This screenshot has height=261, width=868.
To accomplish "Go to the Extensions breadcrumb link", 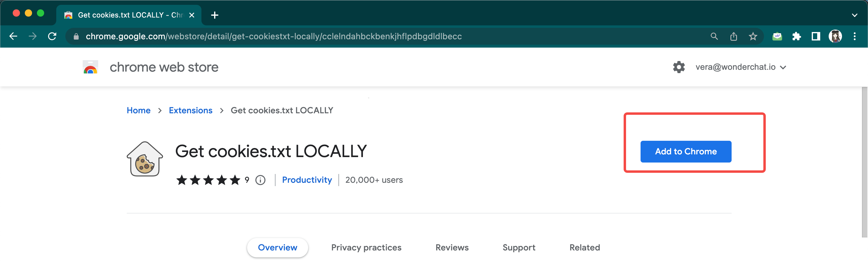I will click(190, 111).
